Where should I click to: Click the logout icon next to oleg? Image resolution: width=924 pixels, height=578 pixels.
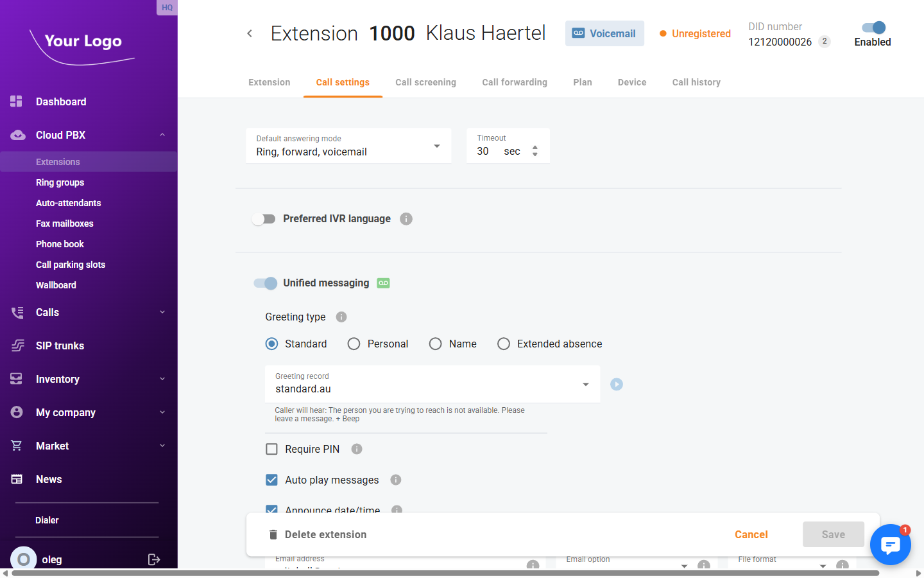154,559
